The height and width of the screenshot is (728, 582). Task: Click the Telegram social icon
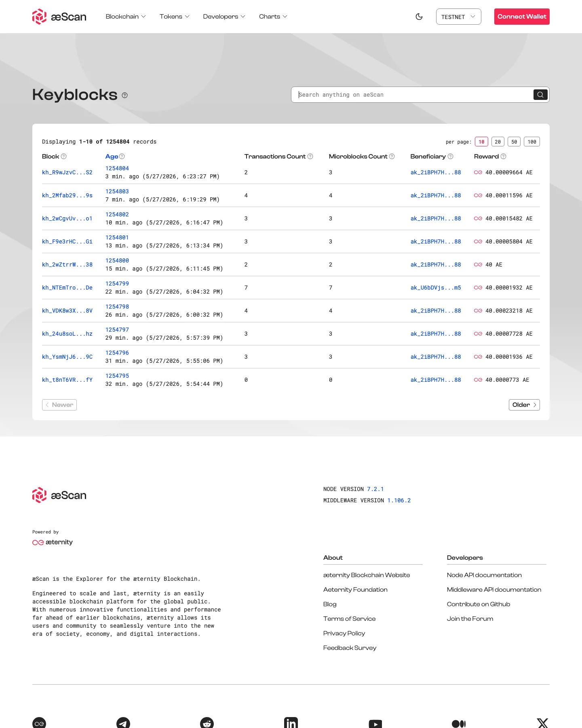click(123, 723)
